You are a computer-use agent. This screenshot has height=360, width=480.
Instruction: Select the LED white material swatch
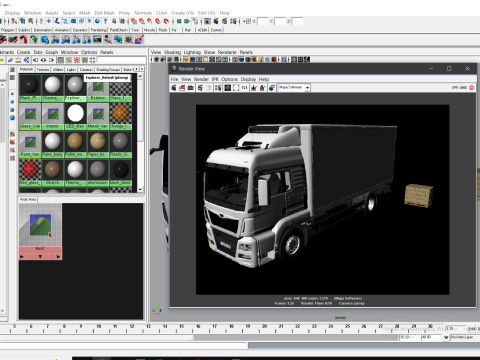pos(75,116)
